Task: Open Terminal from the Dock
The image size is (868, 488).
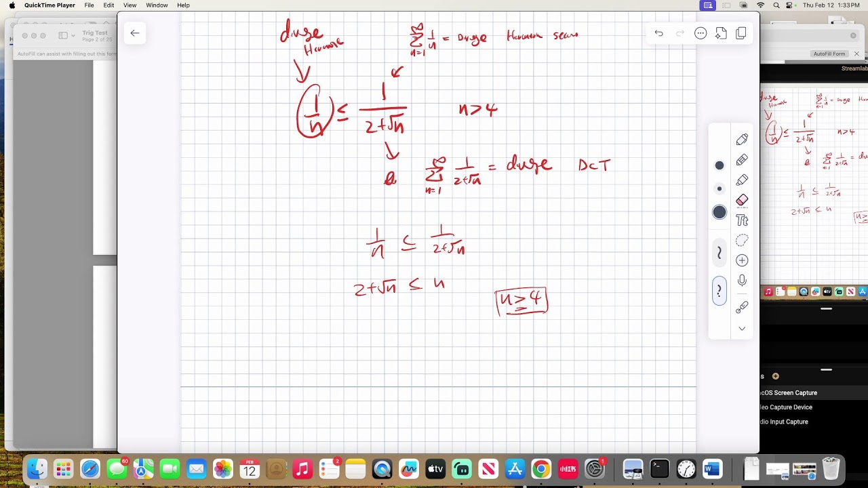Action: click(x=660, y=469)
